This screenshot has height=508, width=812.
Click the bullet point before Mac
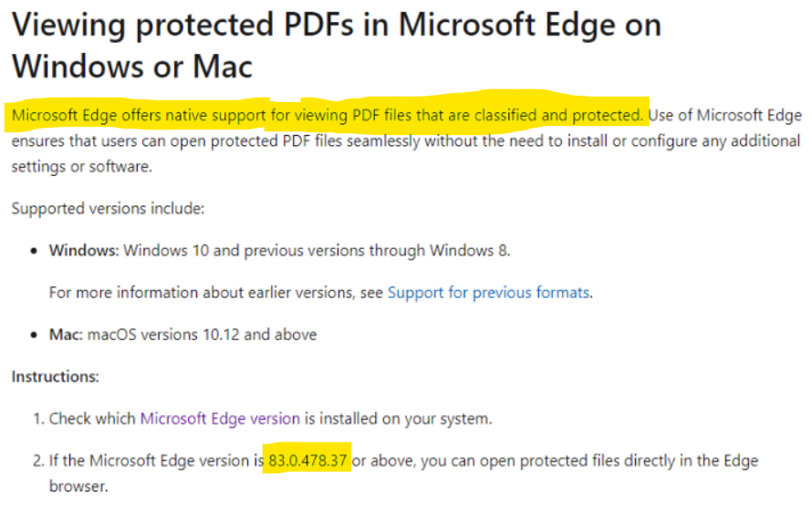click(x=34, y=335)
